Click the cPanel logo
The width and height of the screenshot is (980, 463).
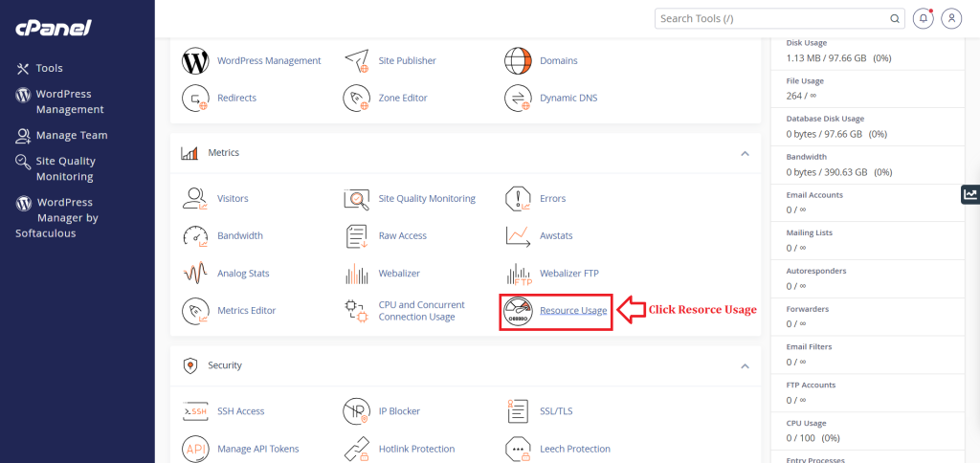[54, 28]
